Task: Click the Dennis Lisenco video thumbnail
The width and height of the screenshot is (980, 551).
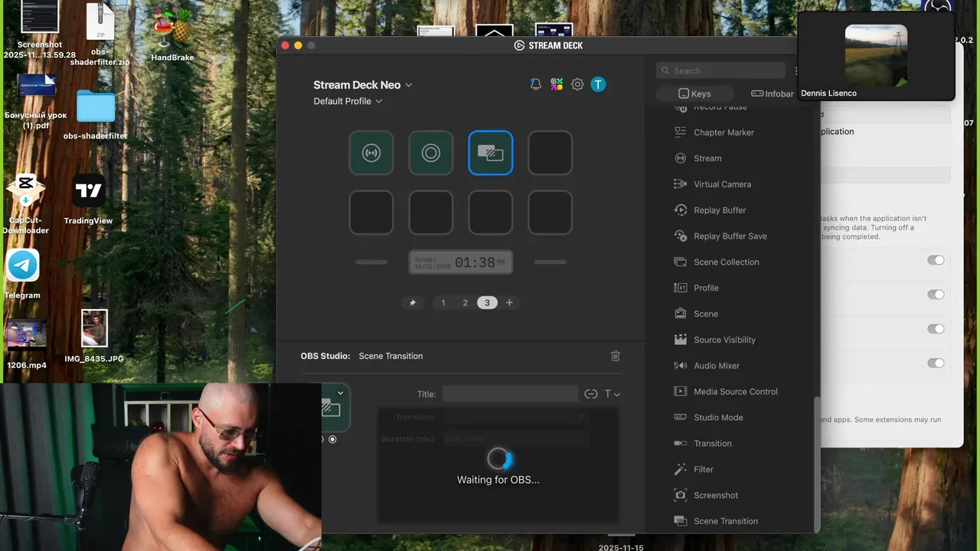Action: tap(876, 55)
